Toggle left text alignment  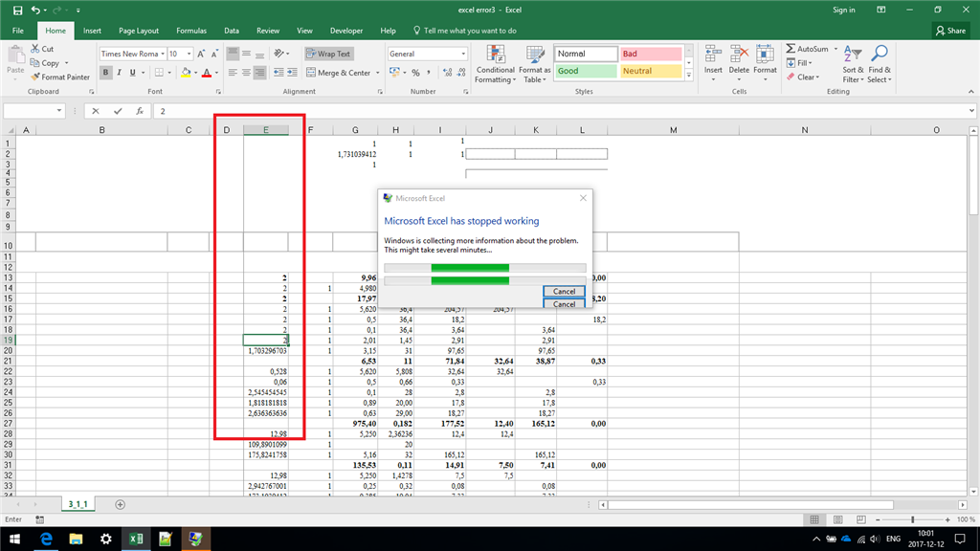click(x=233, y=73)
